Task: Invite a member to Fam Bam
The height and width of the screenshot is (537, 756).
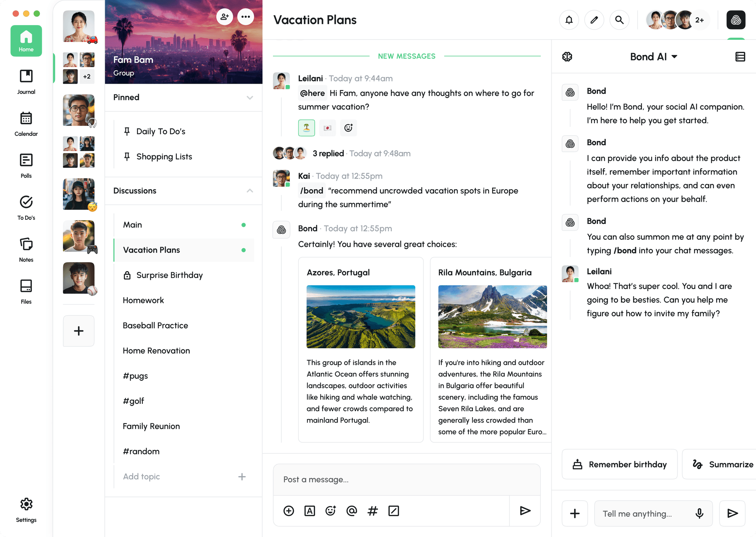Action: [x=224, y=17]
